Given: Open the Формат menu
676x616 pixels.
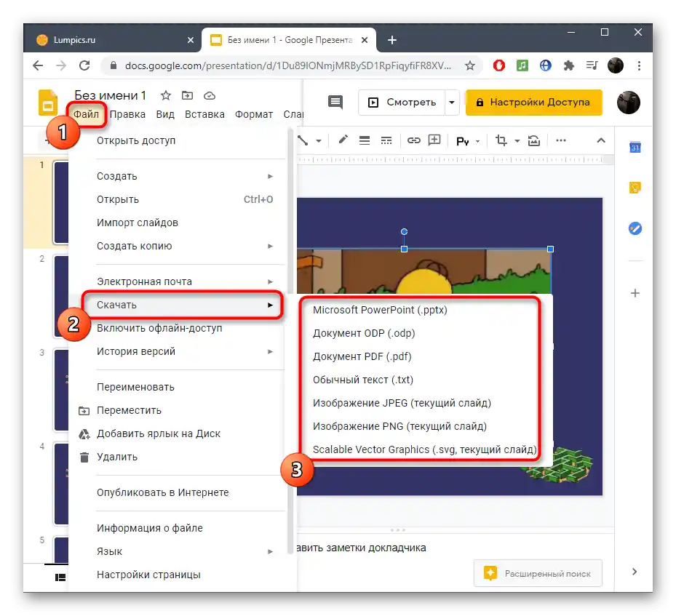Looking at the screenshot, I should pos(254,114).
